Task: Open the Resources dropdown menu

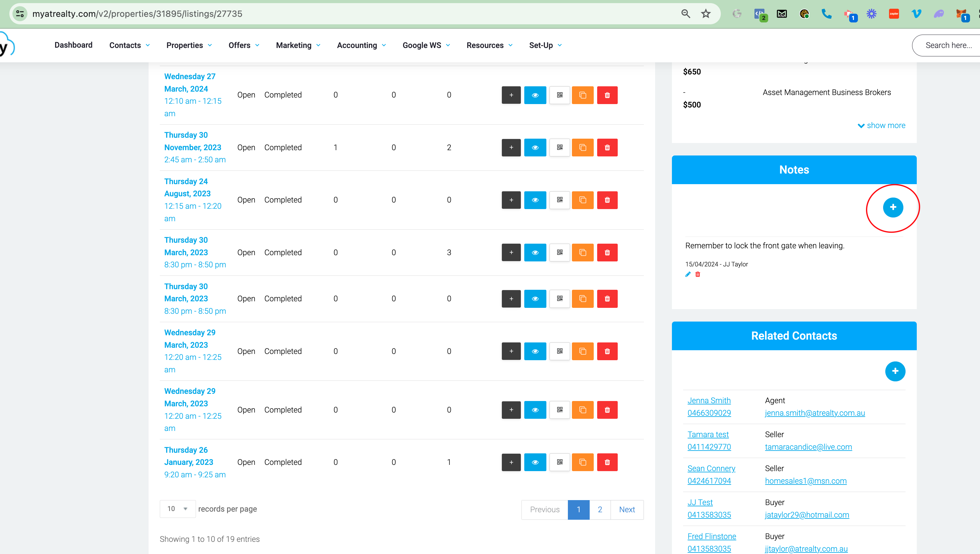Action: point(490,45)
